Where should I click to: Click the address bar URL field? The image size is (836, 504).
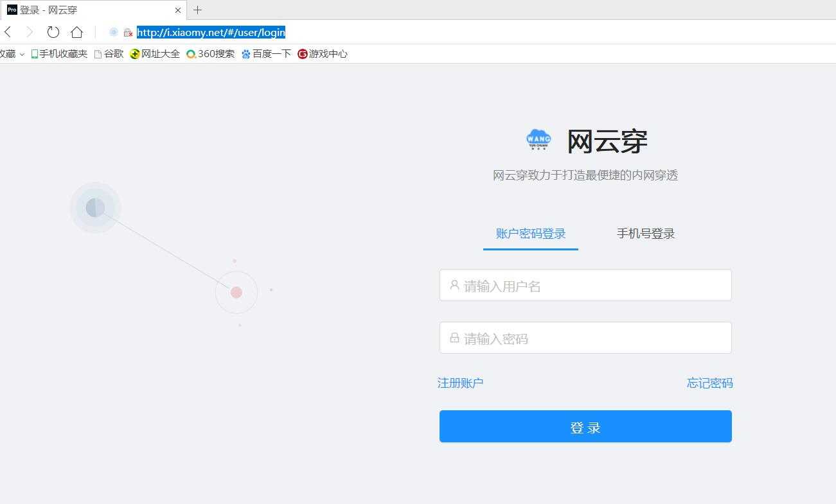tap(211, 32)
